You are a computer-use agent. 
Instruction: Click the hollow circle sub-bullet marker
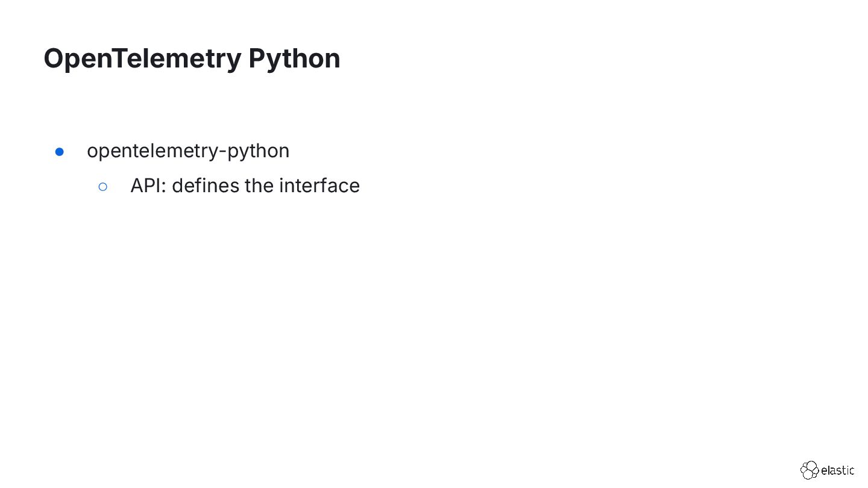(102, 187)
